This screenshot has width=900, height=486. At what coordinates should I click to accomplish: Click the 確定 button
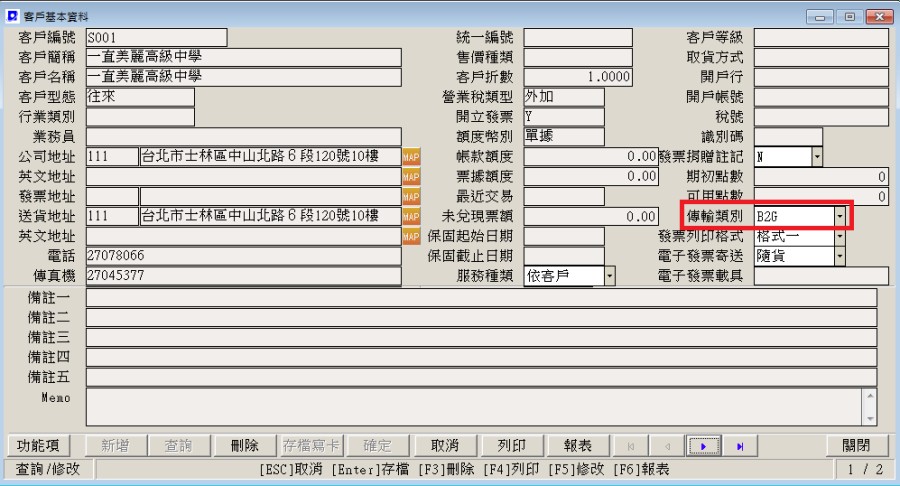377,446
